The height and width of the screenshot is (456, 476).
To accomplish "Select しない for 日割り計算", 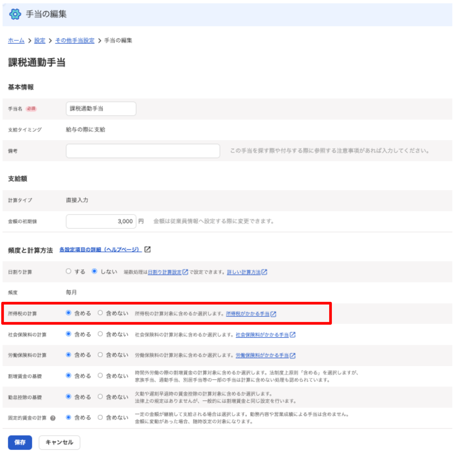I will [94, 271].
